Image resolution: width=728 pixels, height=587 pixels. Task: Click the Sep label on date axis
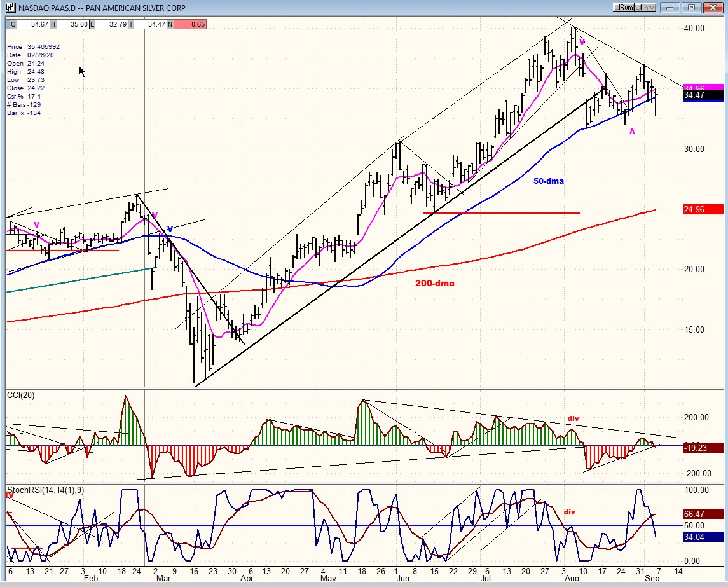click(652, 579)
